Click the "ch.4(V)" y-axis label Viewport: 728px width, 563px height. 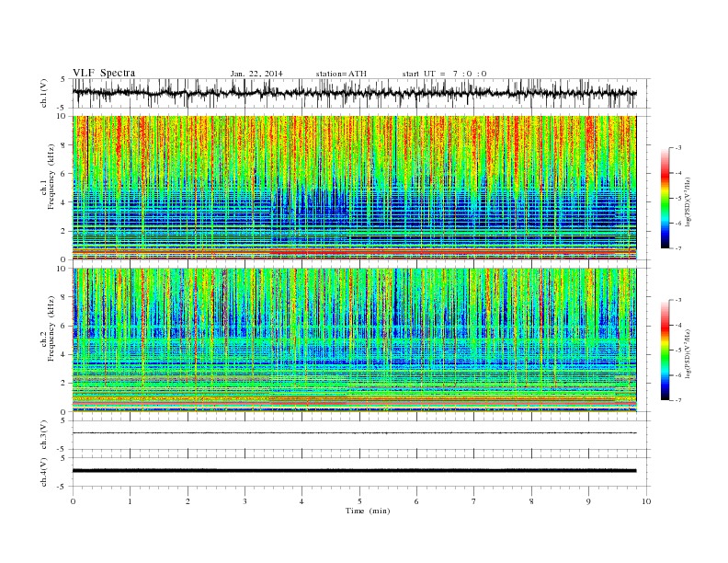[x=44, y=473]
